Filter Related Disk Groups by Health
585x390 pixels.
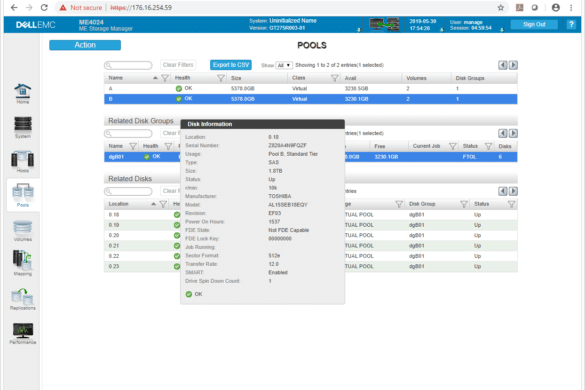click(168, 146)
